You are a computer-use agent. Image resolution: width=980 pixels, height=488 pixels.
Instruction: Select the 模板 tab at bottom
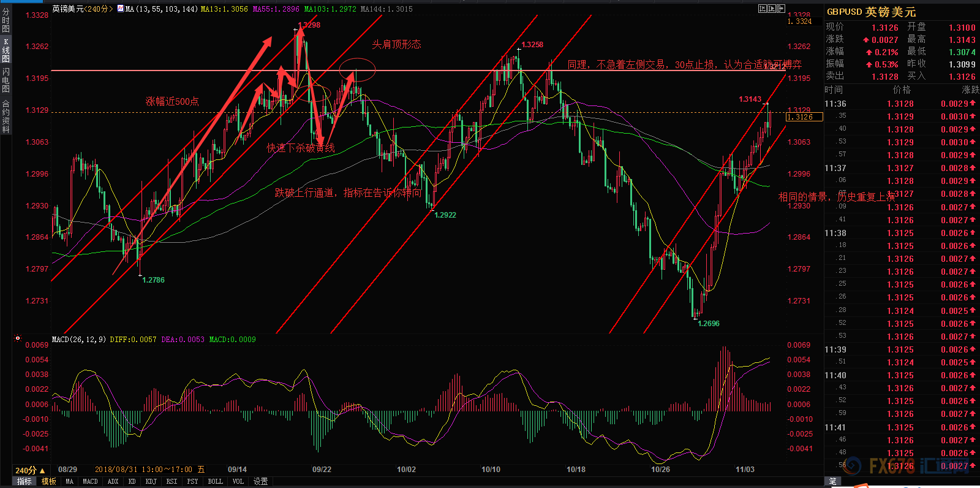click(x=48, y=481)
